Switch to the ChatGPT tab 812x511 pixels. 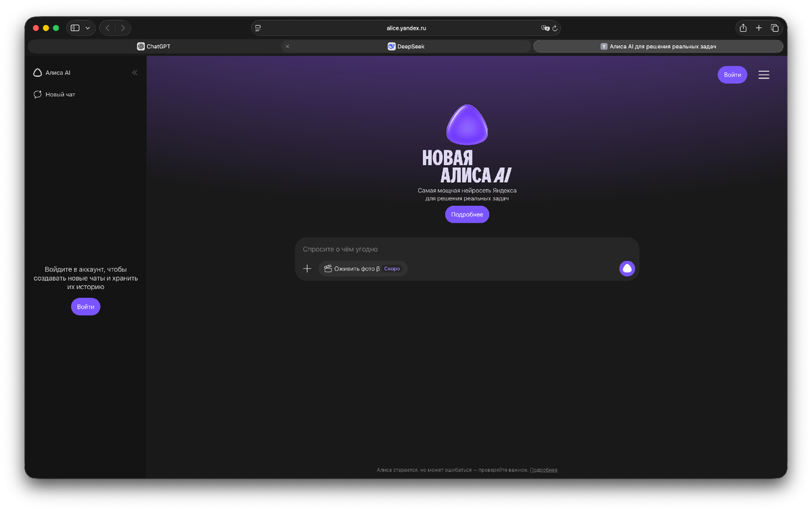pyautogui.click(x=154, y=47)
